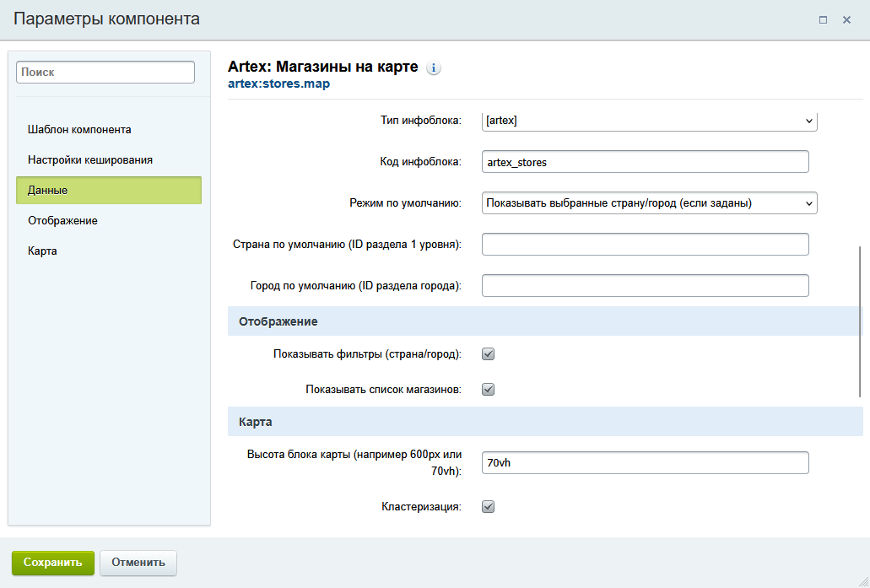Click the 'Artex: Магазины на карте' title
870x588 pixels.
[x=323, y=67]
